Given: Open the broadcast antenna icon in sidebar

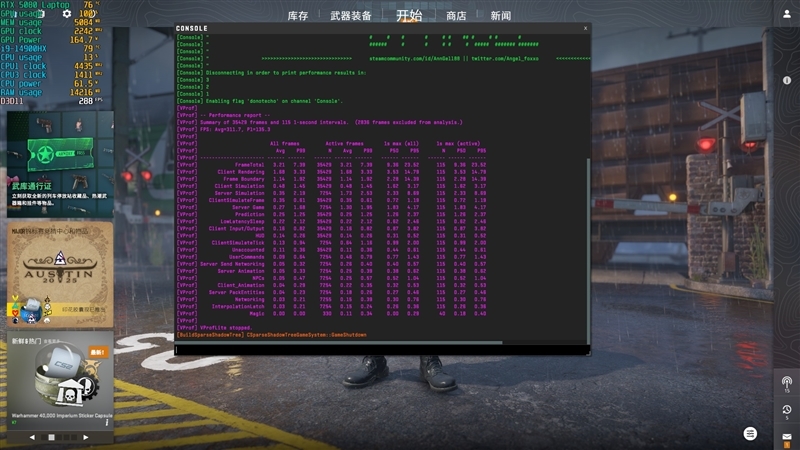Looking at the screenshot, I should pyautogui.click(x=787, y=382).
